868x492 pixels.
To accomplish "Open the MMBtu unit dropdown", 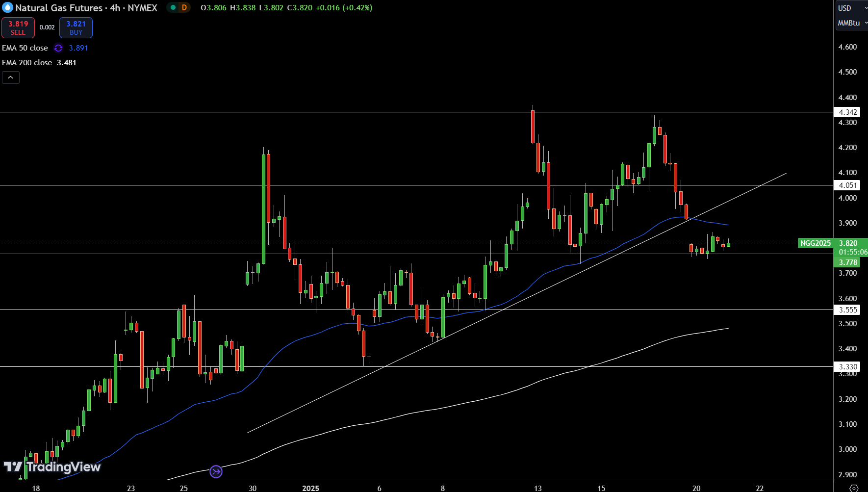I will [x=851, y=23].
